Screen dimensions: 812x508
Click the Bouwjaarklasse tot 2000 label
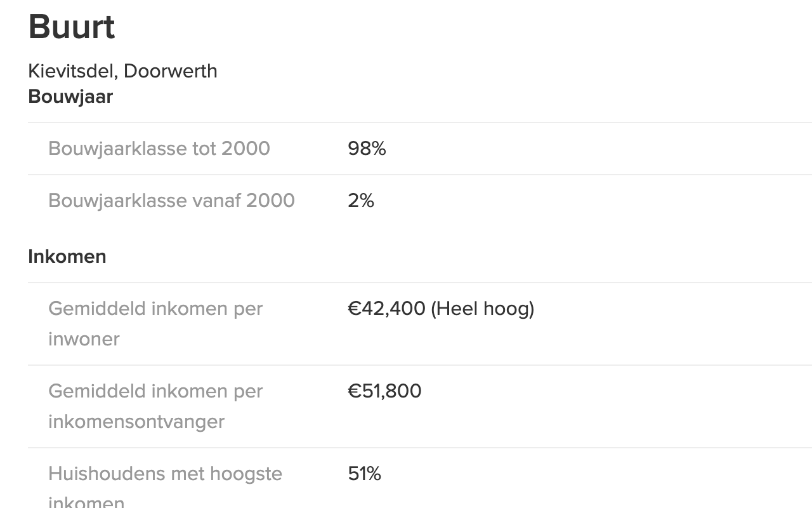tap(159, 149)
